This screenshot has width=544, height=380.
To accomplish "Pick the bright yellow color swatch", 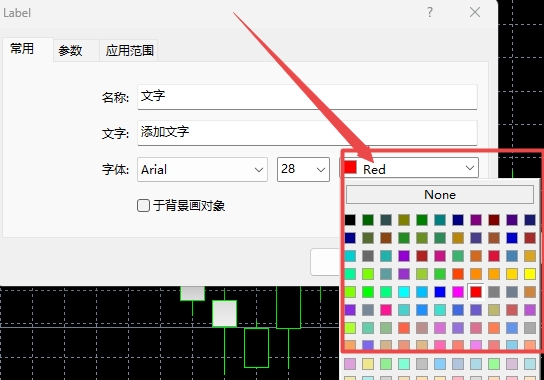I will 530,274.
